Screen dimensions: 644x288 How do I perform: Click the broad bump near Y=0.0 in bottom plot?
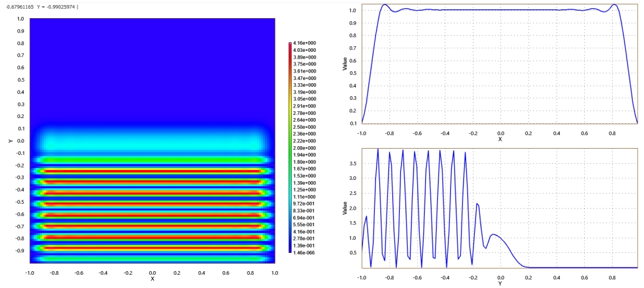(494, 235)
